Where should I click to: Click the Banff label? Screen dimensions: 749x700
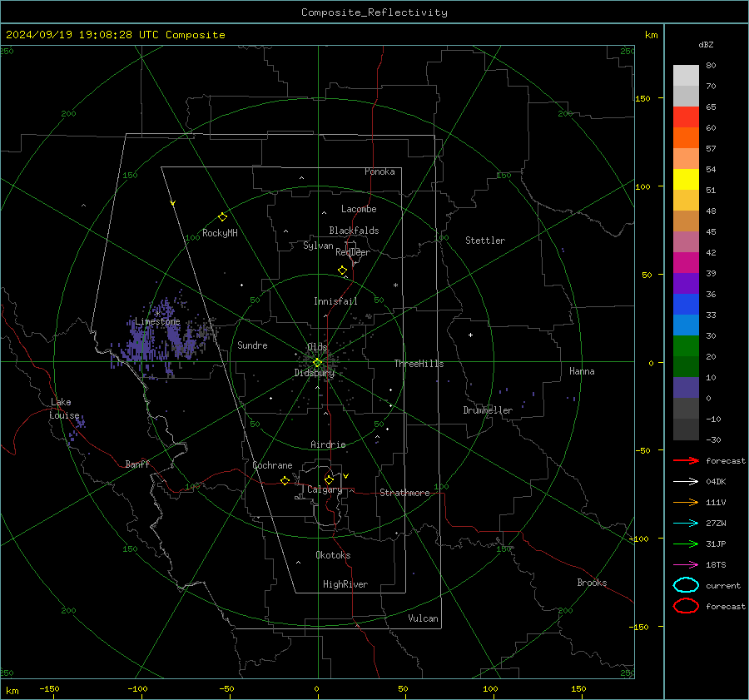[137, 464]
